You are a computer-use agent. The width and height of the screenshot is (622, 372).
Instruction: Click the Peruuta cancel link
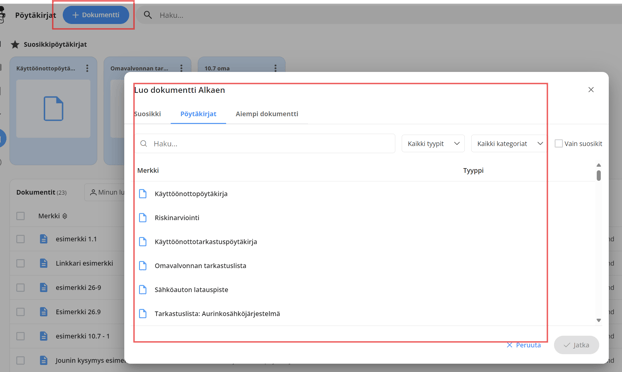[524, 345]
